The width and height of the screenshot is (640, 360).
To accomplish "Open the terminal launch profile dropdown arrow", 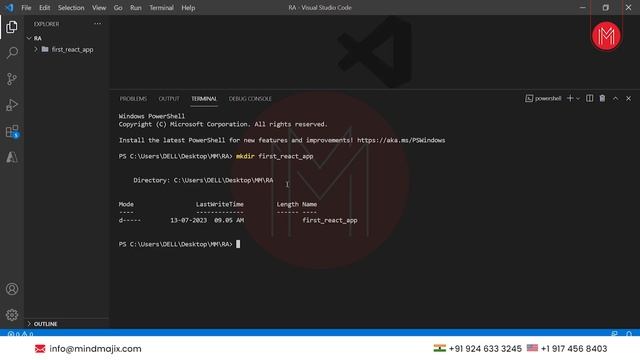I will coord(578,99).
